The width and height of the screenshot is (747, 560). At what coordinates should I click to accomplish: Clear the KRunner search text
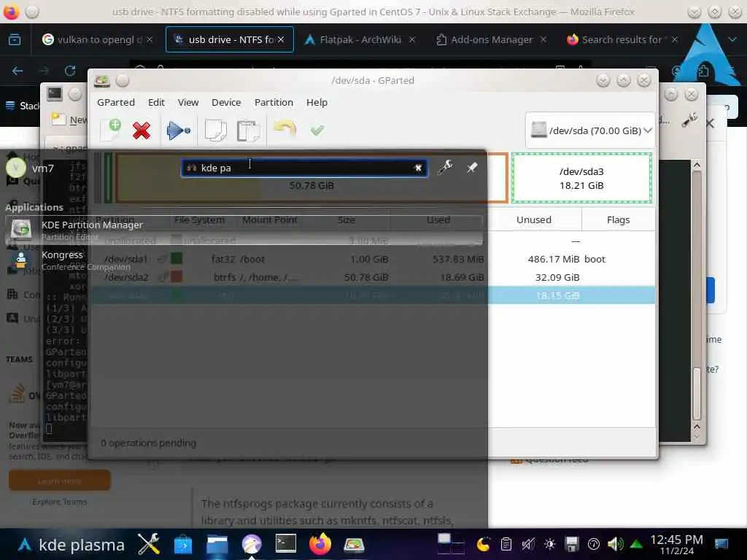click(418, 168)
